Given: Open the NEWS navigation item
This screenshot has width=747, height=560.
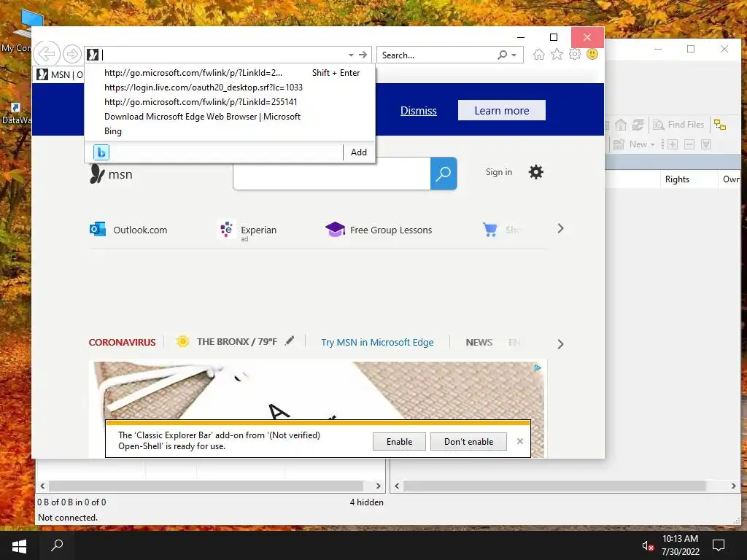Looking at the screenshot, I should (479, 343).
